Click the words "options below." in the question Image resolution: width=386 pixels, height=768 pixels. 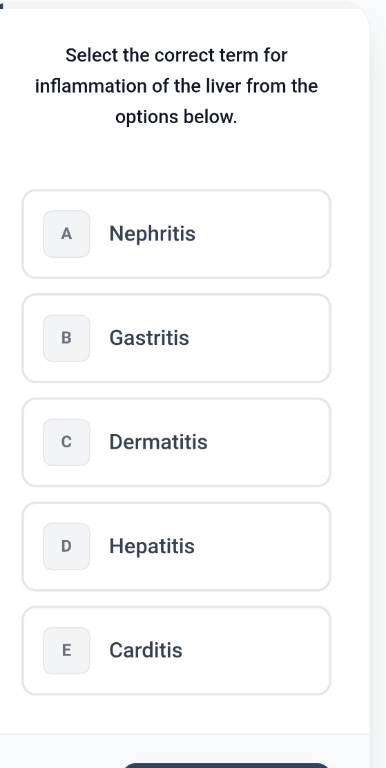coord(176,117)
